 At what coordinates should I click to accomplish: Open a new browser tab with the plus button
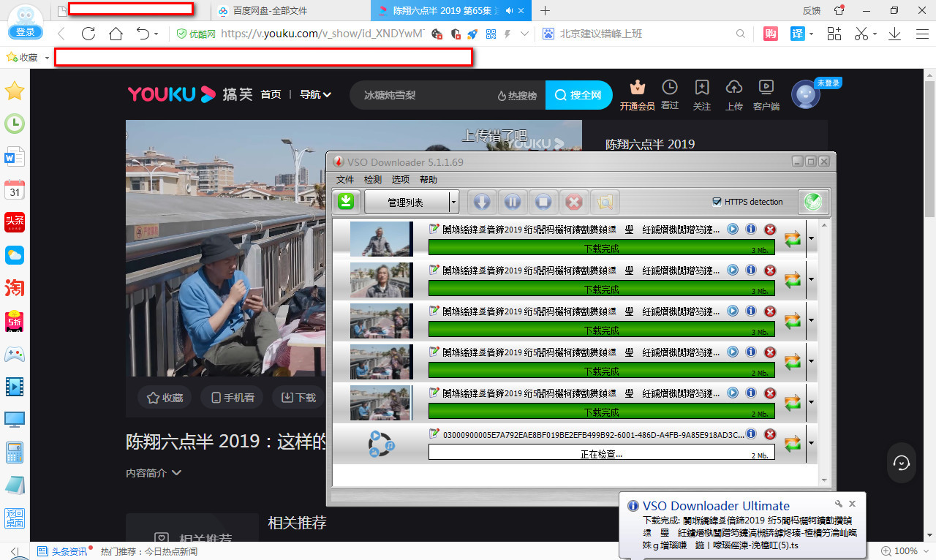545,11
